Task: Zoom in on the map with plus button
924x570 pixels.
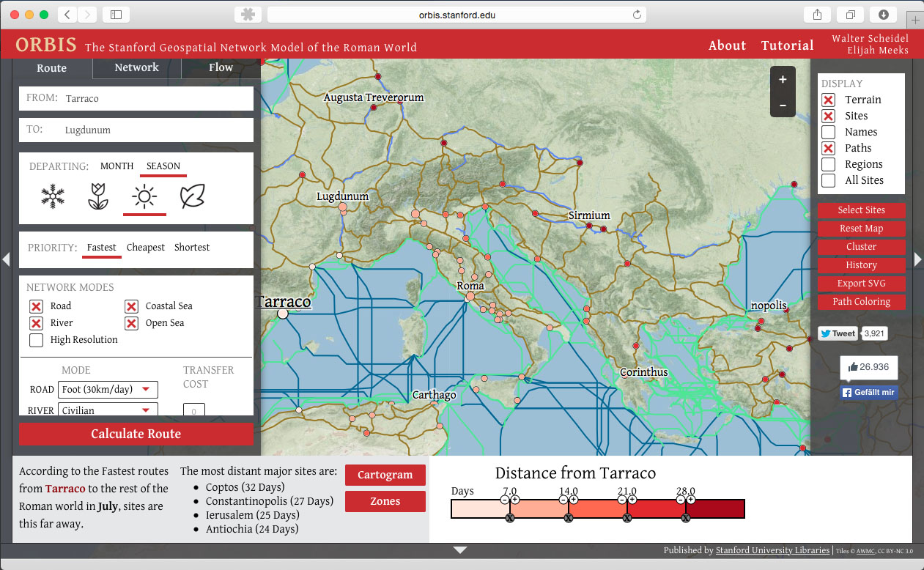Action: point(783,80)
